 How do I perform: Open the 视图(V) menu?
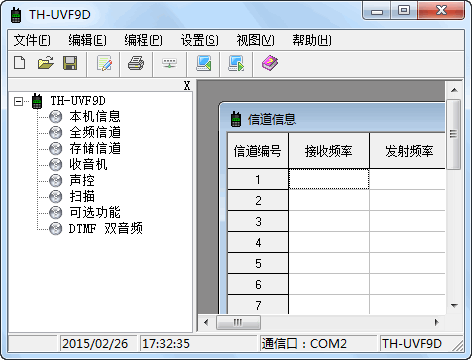coord(255,40)
